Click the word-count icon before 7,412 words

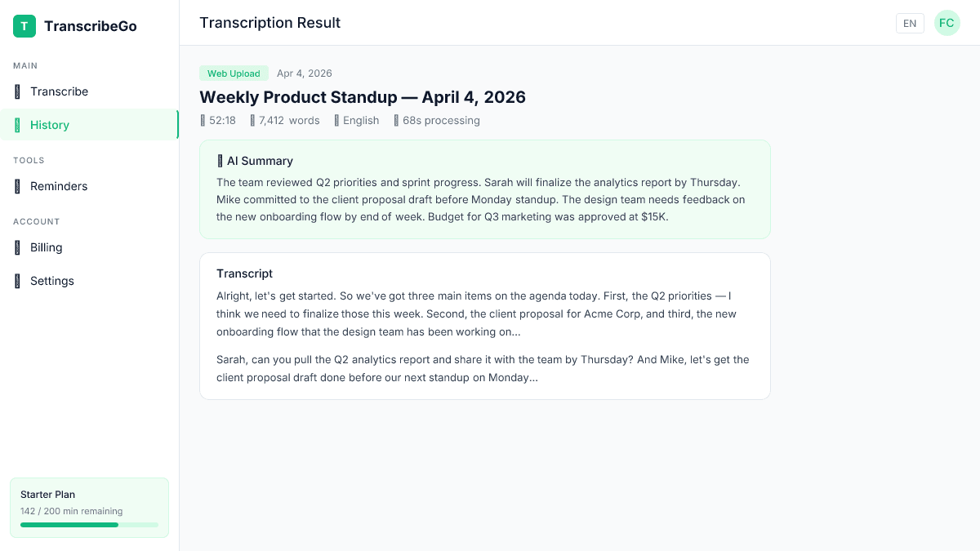252,120
